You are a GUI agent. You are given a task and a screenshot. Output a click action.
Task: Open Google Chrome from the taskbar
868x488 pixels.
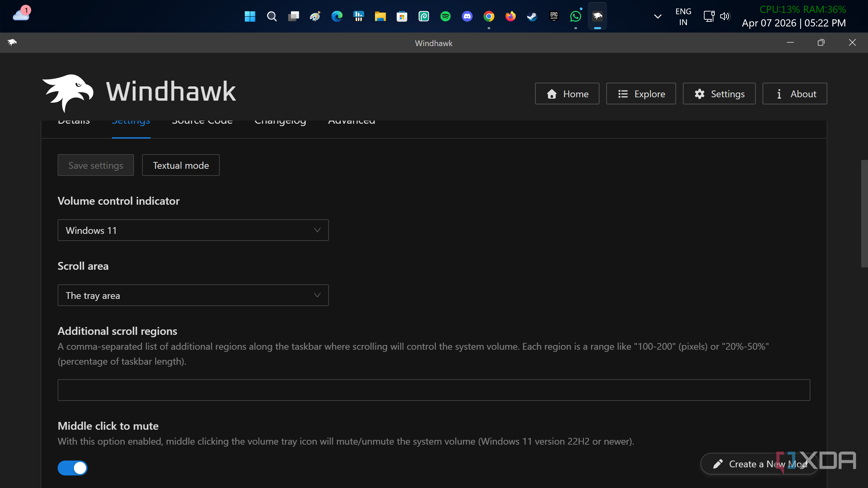[x=489, y=16]
